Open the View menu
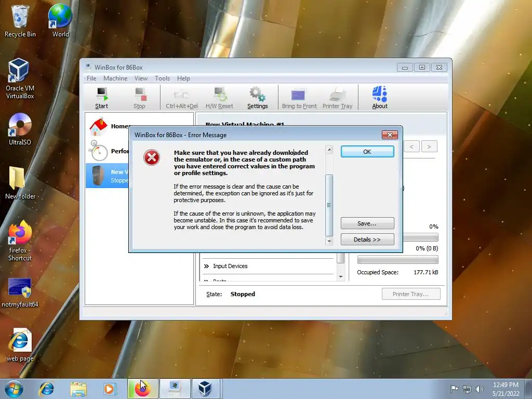This screenshot has width=532, height=399. tap(141, 78)
